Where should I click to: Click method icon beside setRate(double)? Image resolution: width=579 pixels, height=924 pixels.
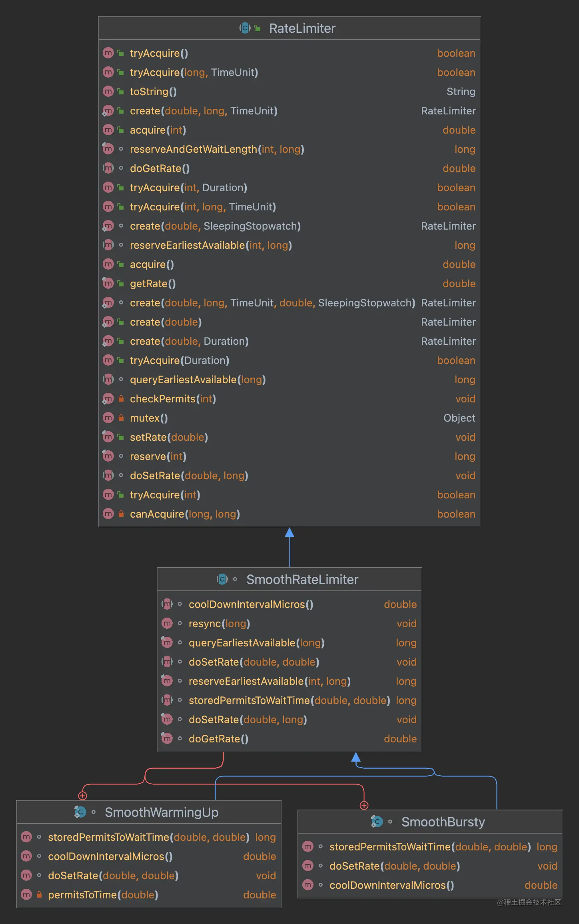click(x=108, y=437)
